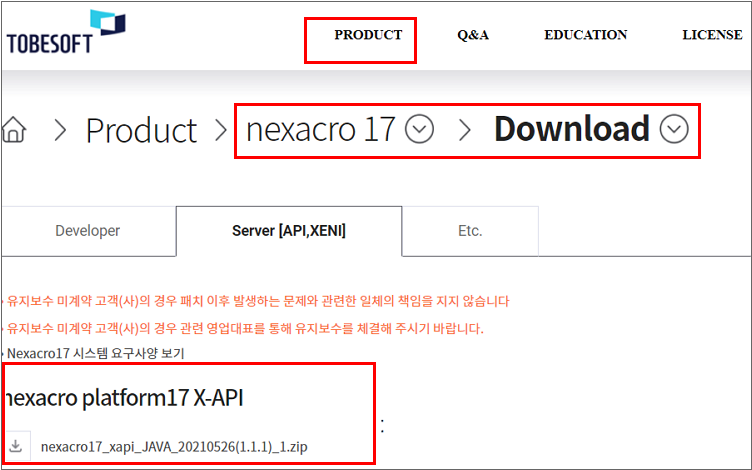Expand the Download circled chevron
752x470 pixels.
(675, 129)
